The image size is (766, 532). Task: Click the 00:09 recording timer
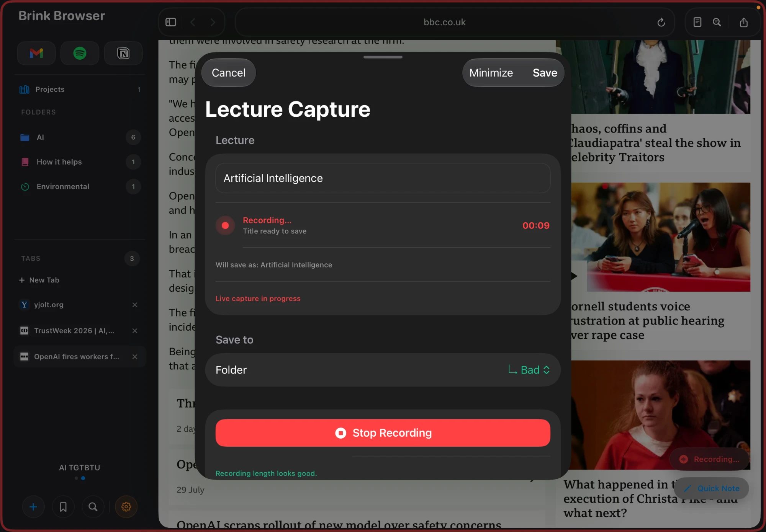click(536, 225)
